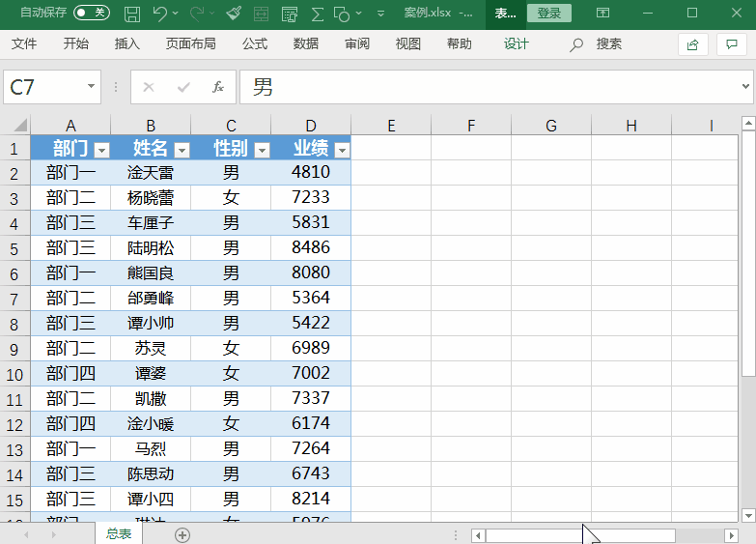The width and height of the screenshot is (756, 544).
Task: Switch to the 公式 tab
Action: tap(255, 43)
